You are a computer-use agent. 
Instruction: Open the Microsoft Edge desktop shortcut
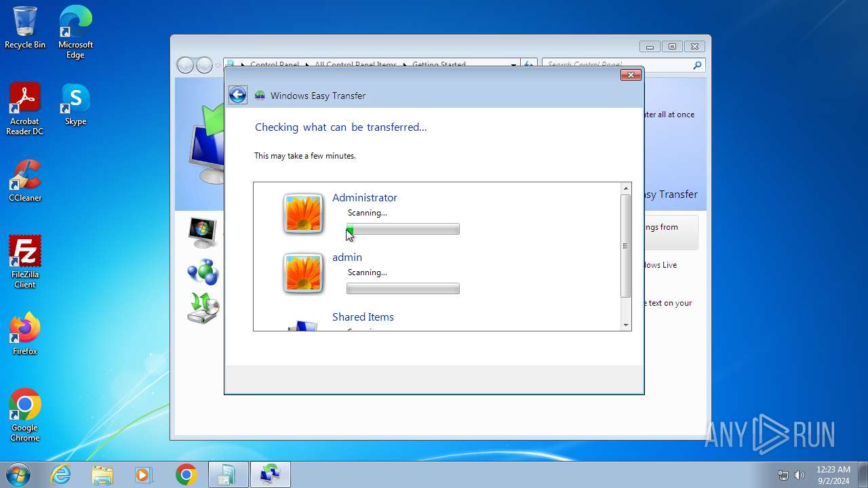pyautogui.click(x=75, y=32)
